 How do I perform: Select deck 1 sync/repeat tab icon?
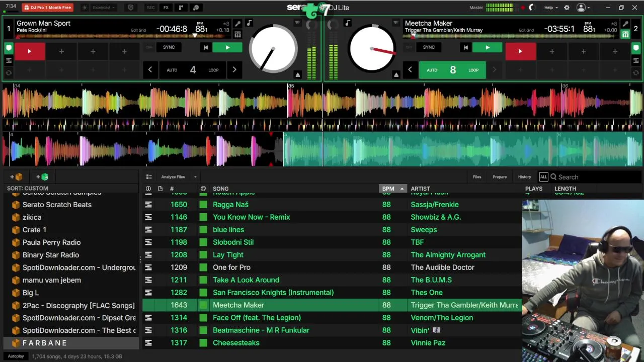click(x=9, y=73)
